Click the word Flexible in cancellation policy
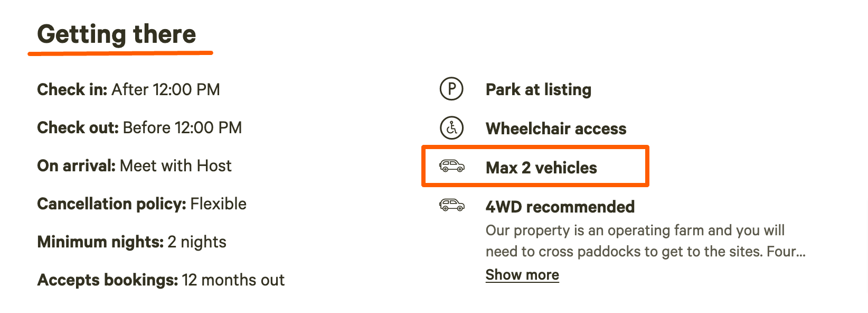The image size is (868, 313). pos(218,204)
